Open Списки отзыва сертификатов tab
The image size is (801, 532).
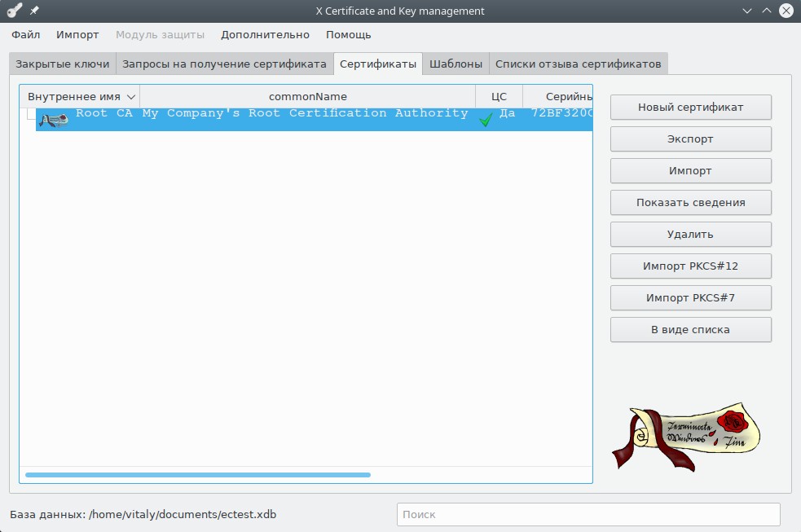(x=578, y=64)
